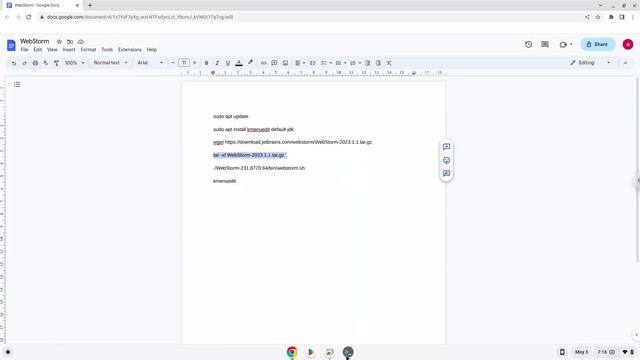Screen dimensions: 640x360
Task: Click Add emoji reaction icon beside page
Action: 447,160
